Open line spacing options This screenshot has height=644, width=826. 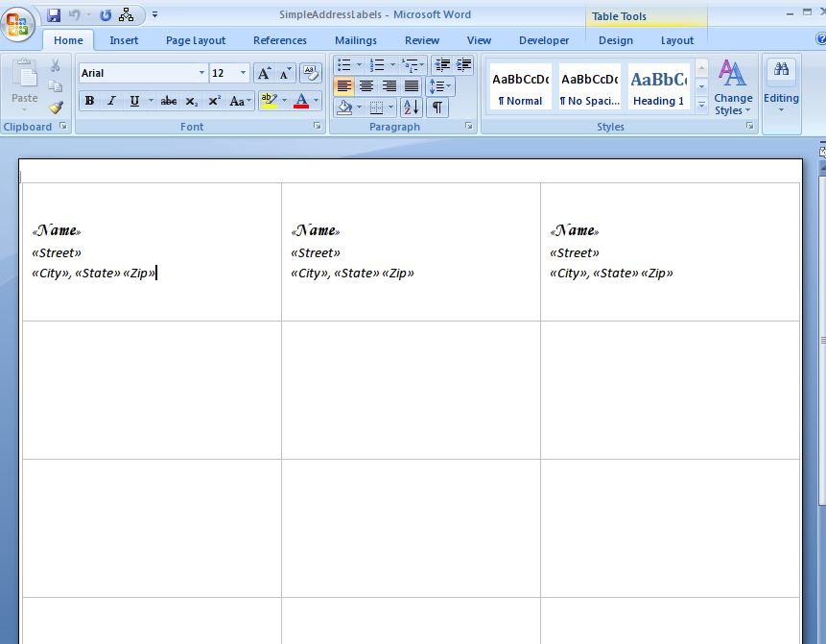(x=440, y=86)
